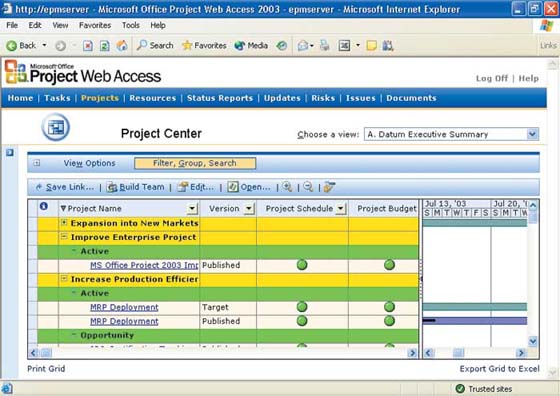
Task: Open the Project Schedule column filter dropdown
Action: coord(341,209)
